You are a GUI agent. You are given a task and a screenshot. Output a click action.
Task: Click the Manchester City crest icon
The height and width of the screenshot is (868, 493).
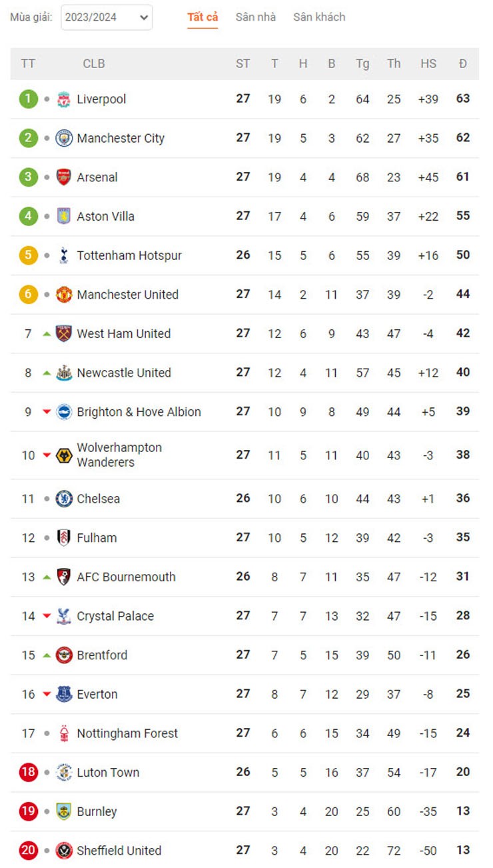tap(64, 138)
